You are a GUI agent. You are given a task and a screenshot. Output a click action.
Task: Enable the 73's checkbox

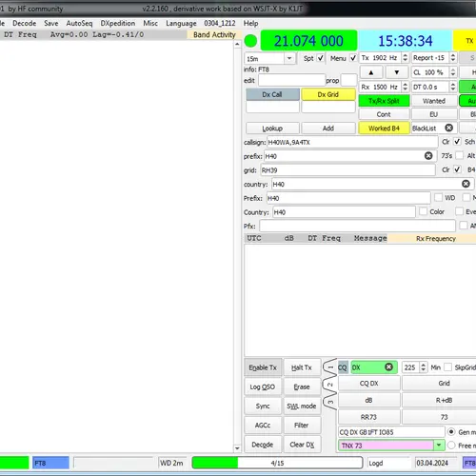tap(459, 155)
